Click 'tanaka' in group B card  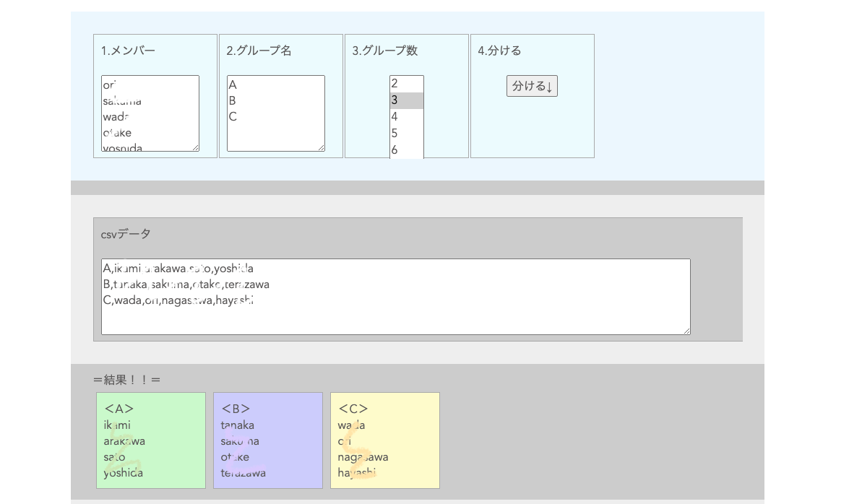[x=237, y=425]
